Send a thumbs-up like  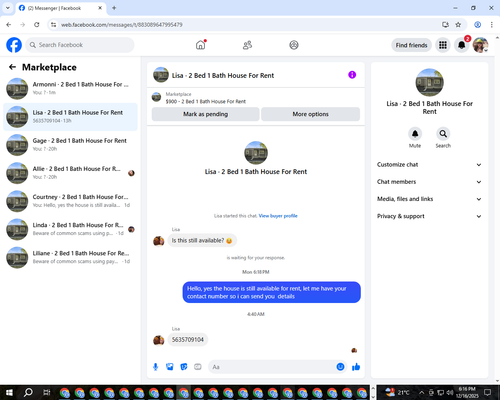(x=356, y=367)
